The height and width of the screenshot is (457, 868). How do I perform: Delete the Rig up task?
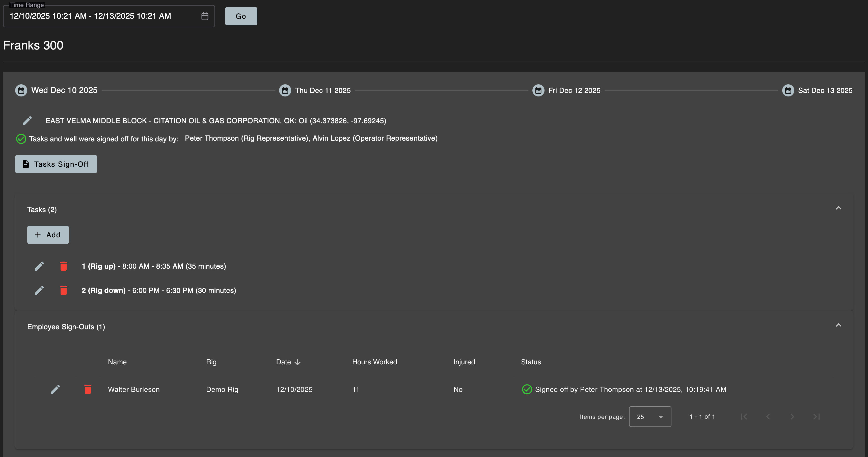click(x=63, y=266)
